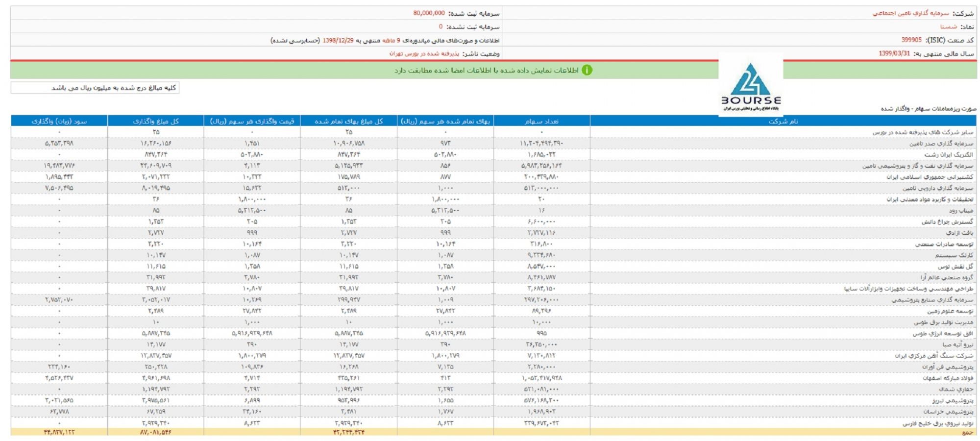Select row 'شرکت سنگ آهن مرکزی ایران'
Image resolution: width=980 pixels, height=441 pixels.
(493, 356)
